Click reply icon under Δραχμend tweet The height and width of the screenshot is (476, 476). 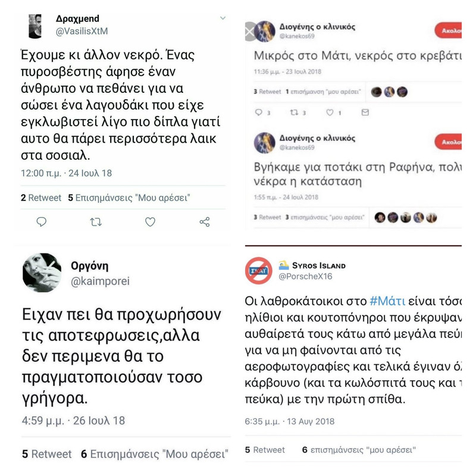click(41, 222)
